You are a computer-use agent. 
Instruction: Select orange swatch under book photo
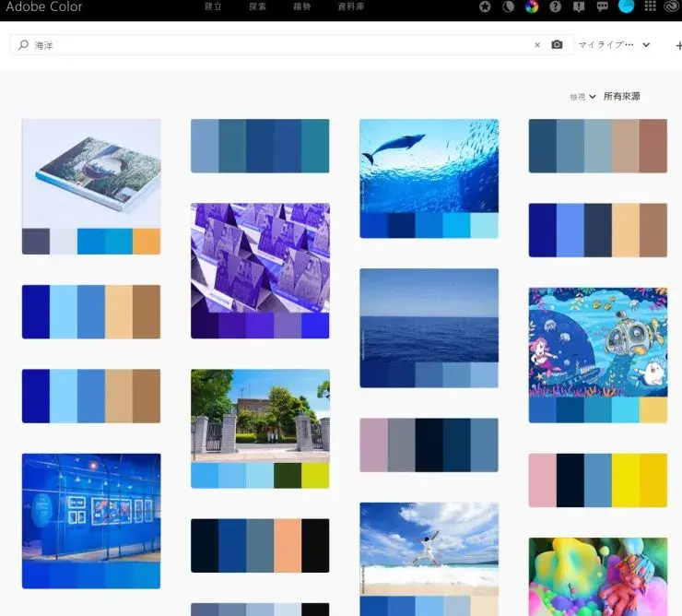147,242
